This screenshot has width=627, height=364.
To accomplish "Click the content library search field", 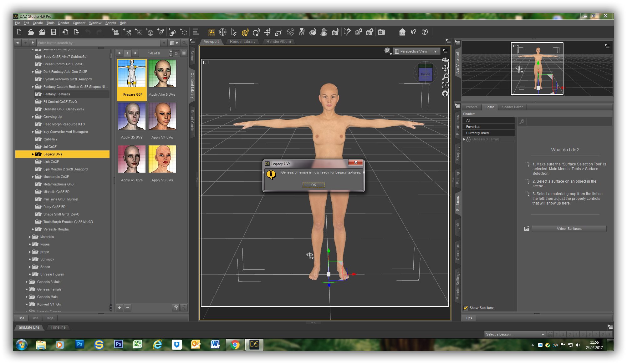I will pyautogui.click(x=99, y=43).
